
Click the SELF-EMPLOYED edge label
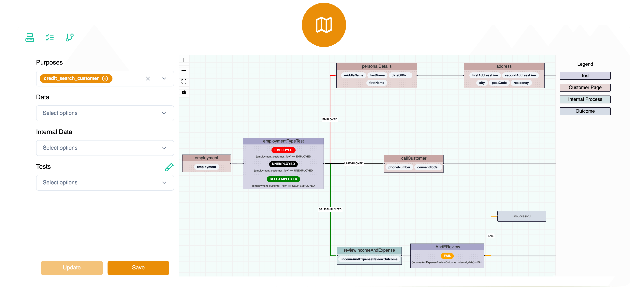[x=330, y=210]
